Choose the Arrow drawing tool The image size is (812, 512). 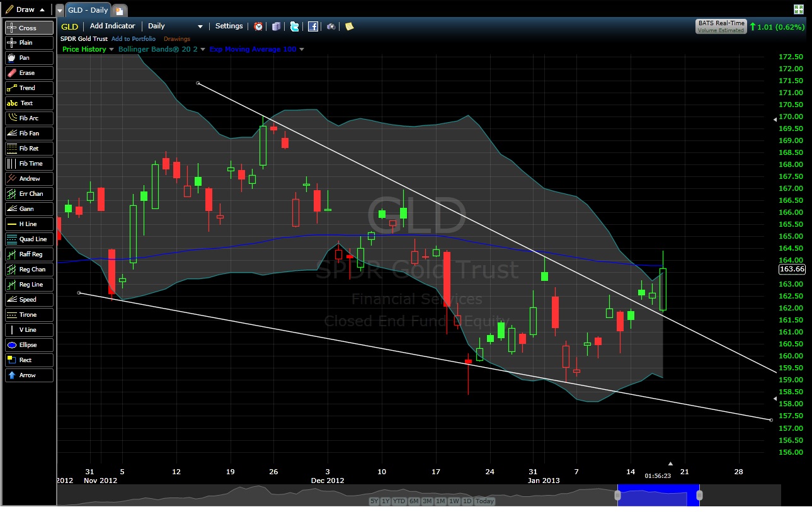(29, 375)
